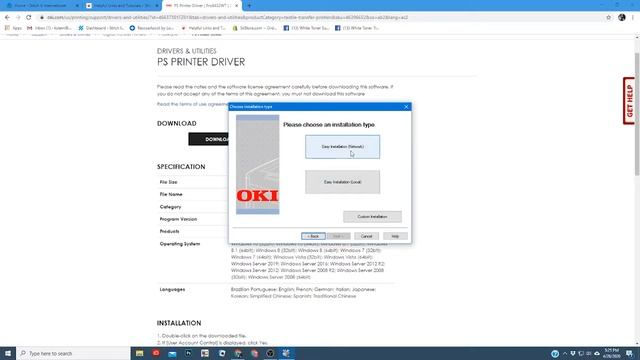Open the taskbar clock and date
Image resolution: width=640 pixels, height=360 pixels.
pyautogui.click(x=611, y=353)
